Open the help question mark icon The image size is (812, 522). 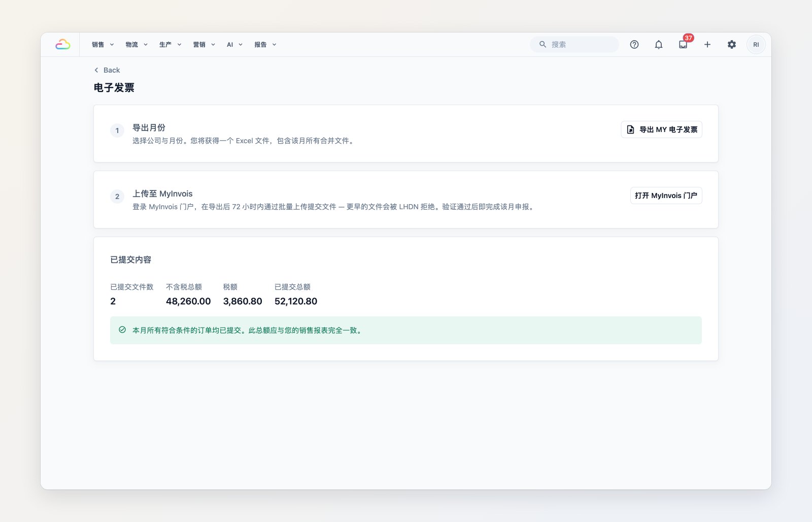634,45
